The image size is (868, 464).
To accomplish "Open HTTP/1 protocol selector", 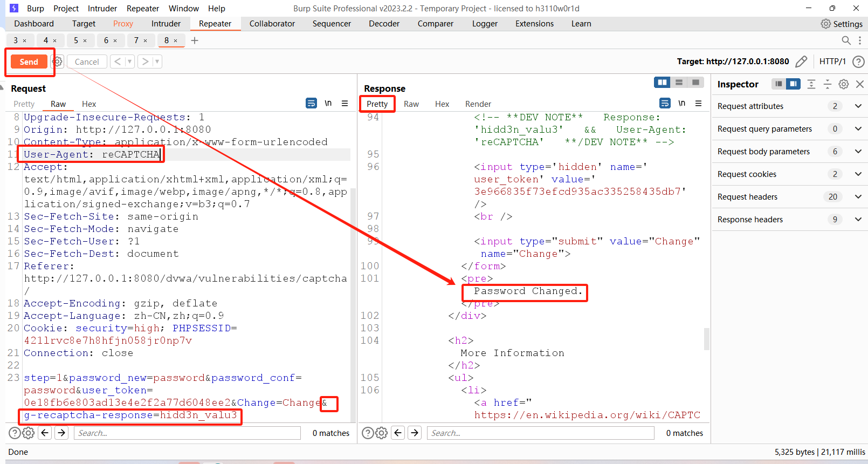I will click(832, 62).
